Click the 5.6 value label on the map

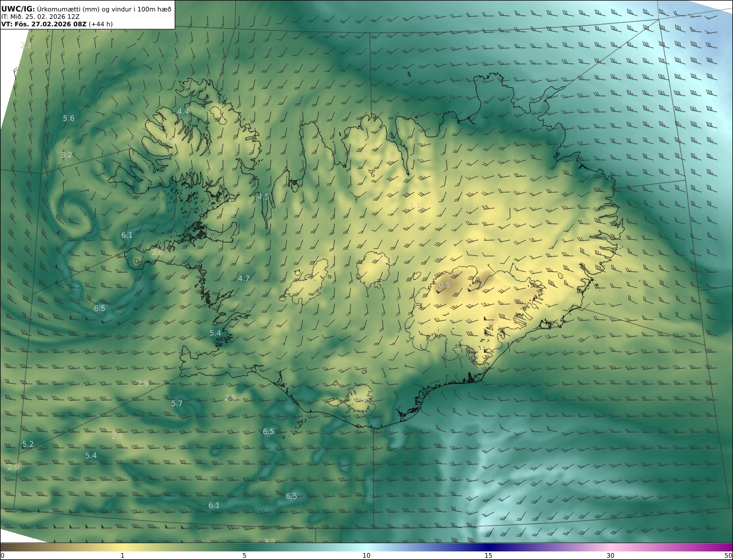69,119
